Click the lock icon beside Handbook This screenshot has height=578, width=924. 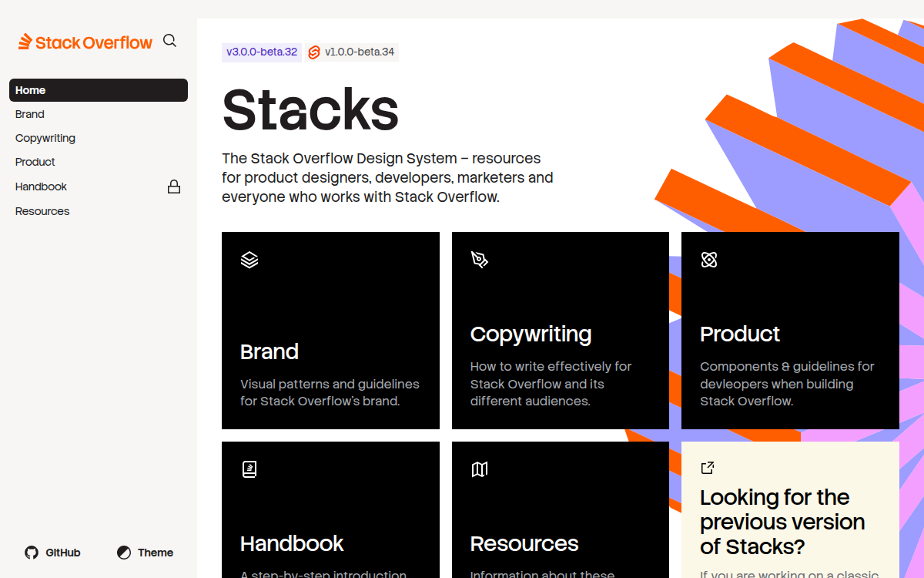tap(174, 187)
